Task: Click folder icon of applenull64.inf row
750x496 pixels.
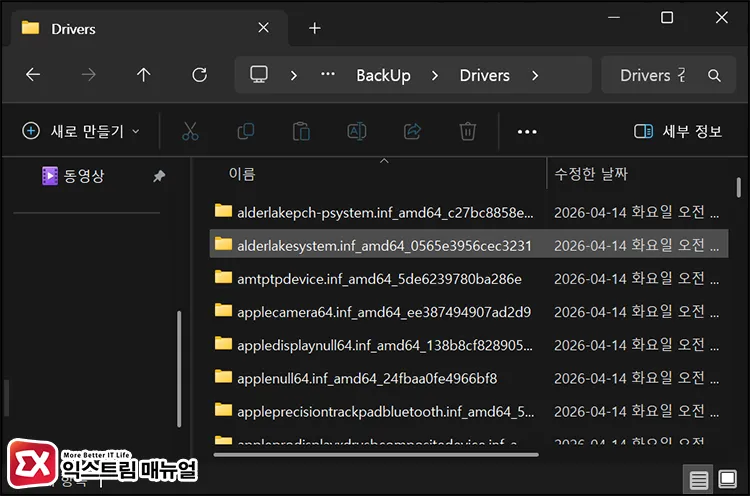Action: click(223, 377)
